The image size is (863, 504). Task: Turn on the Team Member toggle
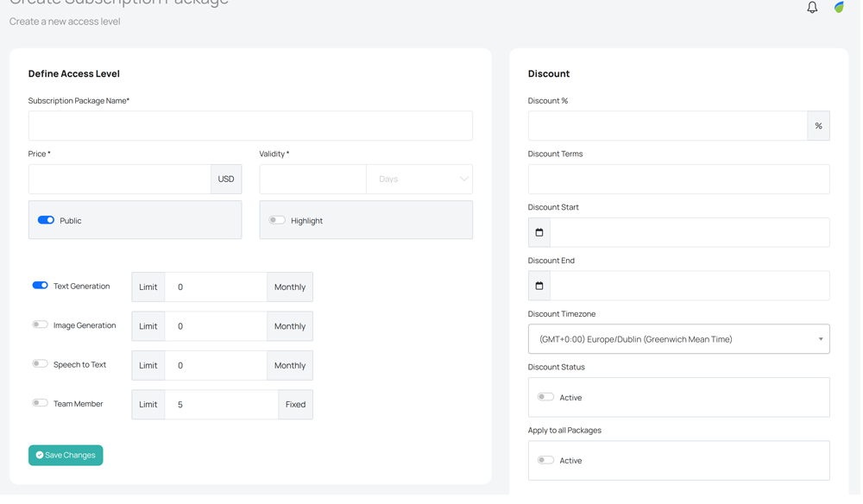click(41, 403)
